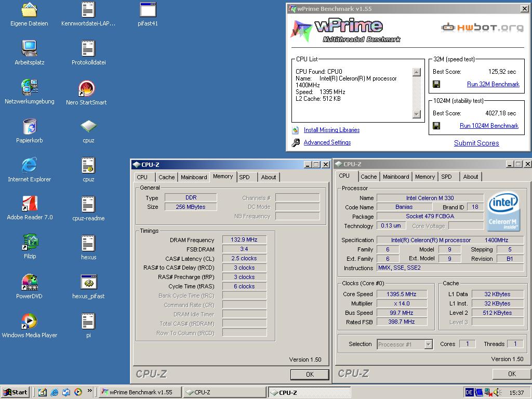
Task: Open the cpuz-readme text file
Action: [88, 204]
